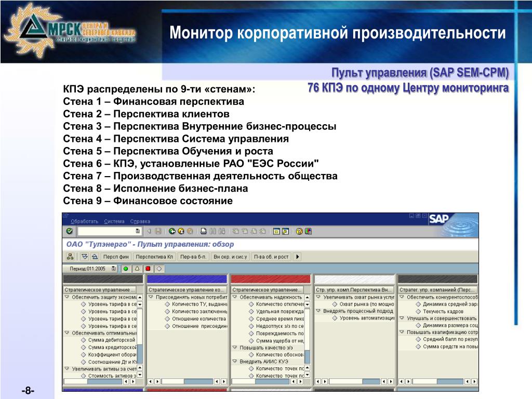Click the Expand All nodes icon
This screenshot has height=399, width=532.
pos(85,257)
